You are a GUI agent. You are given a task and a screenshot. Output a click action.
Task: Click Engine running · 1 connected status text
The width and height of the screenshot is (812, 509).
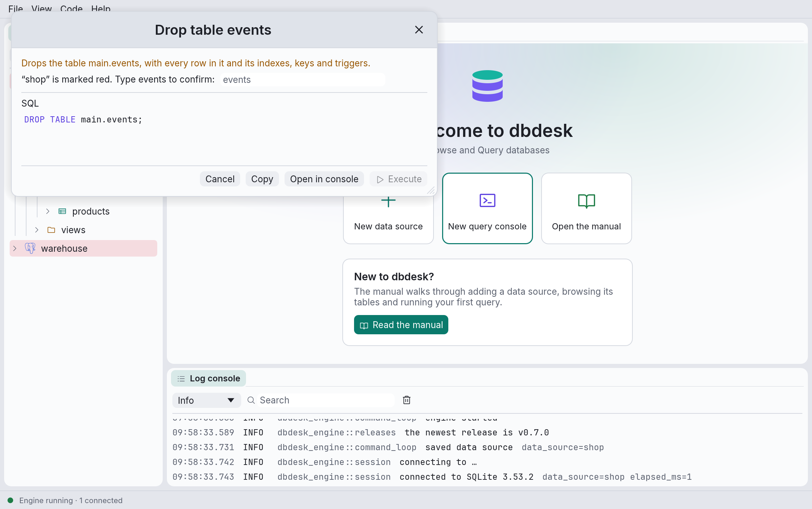tap(71, 500)
